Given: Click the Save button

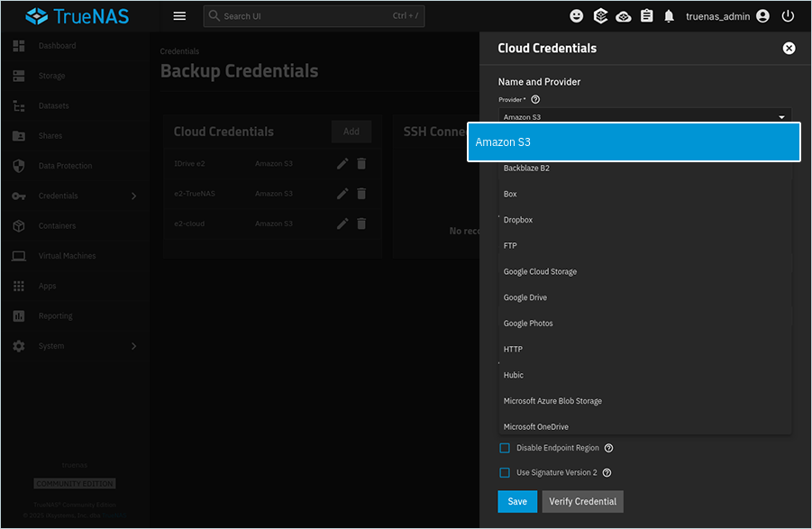Looking at the screenshot, I should click(x=517, y=501).
